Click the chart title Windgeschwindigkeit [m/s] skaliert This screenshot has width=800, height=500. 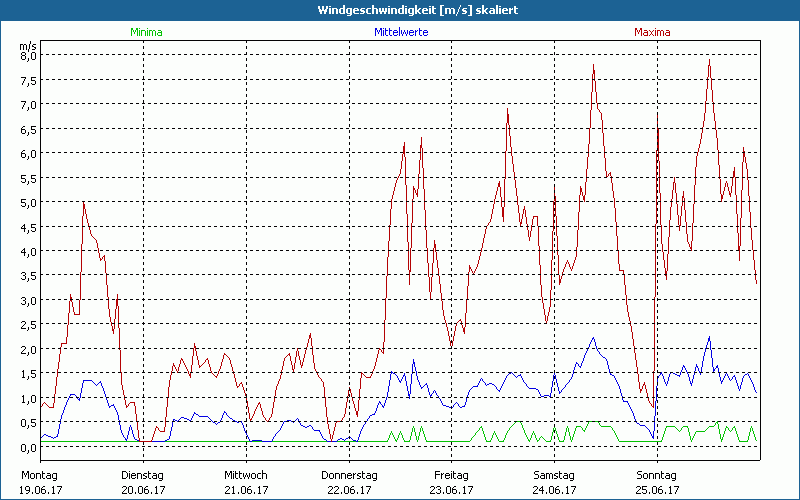click(402, 10)
